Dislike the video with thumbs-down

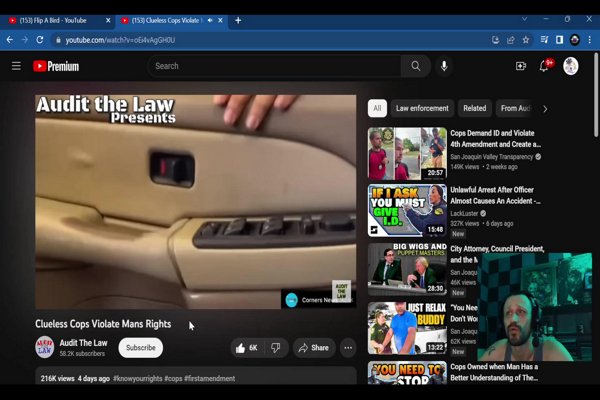pos(276,348)
